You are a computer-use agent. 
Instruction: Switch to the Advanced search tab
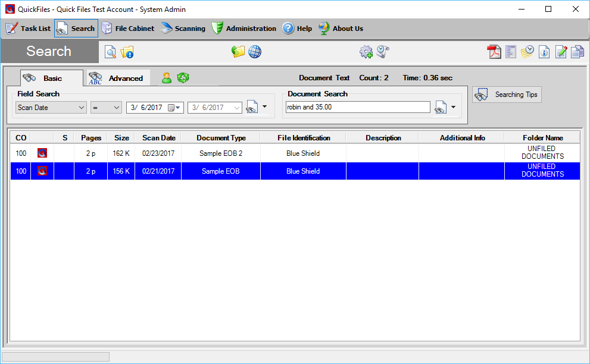click(118, 77)
